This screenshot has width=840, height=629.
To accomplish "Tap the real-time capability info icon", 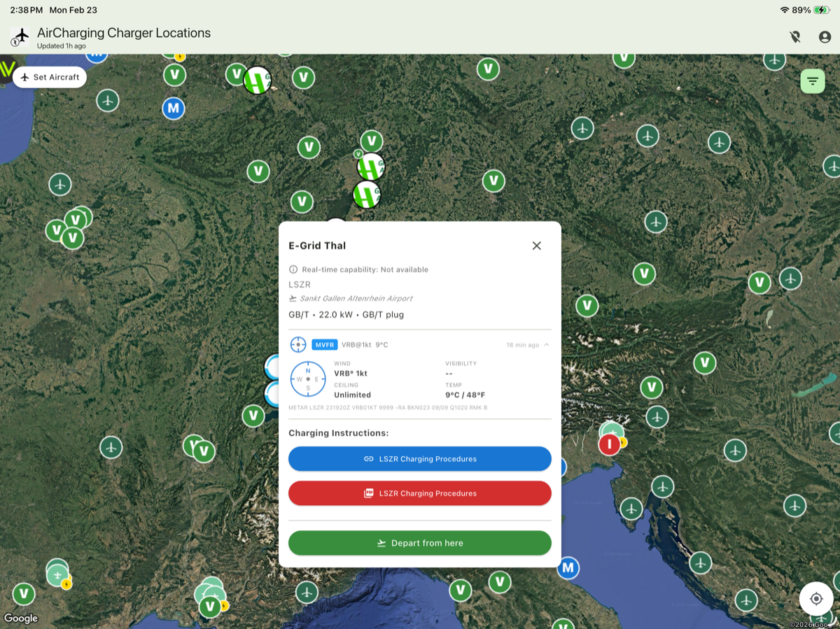I will pyautogui.click(x=293, y=269).
